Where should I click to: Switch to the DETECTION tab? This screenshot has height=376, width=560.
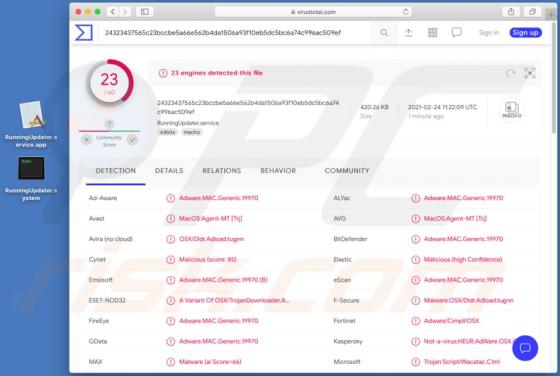[115, 171]
